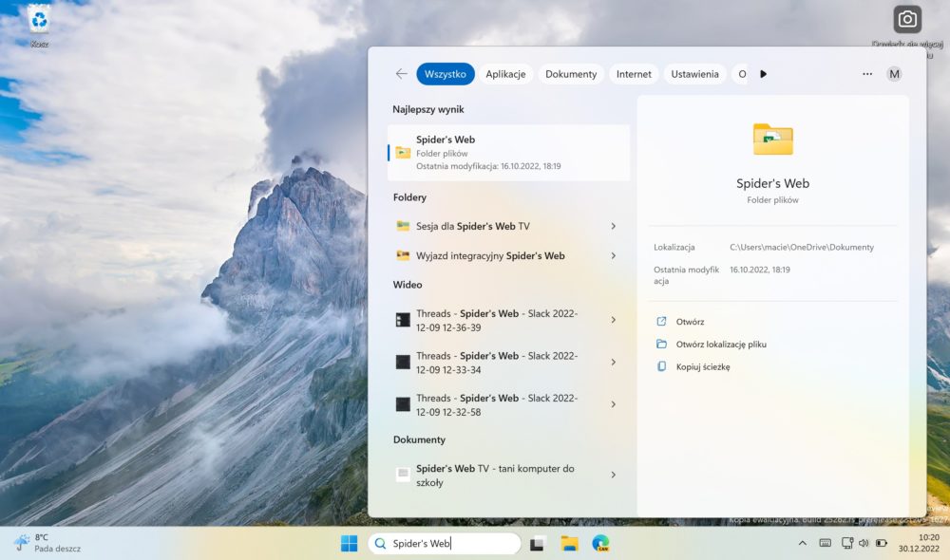The width and height of the screenshot is (950, 560).
Task: Switch to the Ustawienia tab
Action: (x=695, y=74)
